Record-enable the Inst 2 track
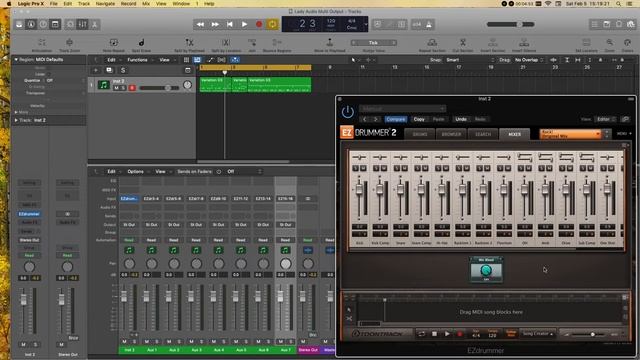 click(132, 88)
